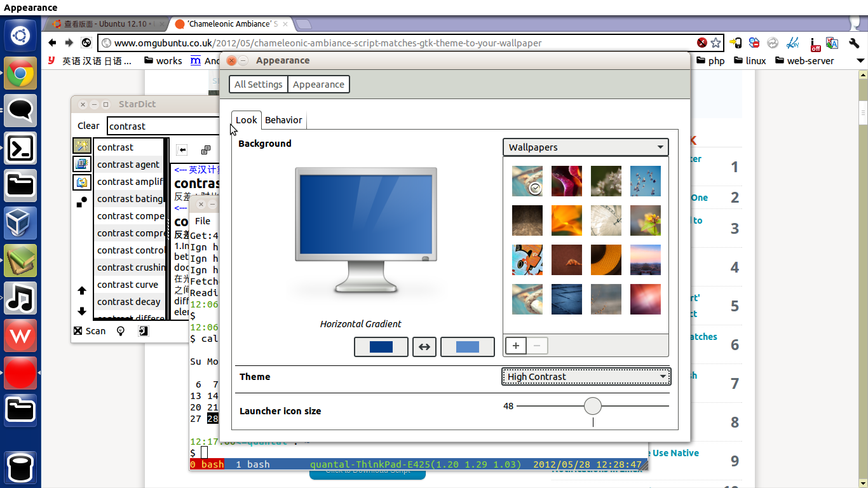Launch the red W application in launcher
868x488 pixels.
[20, 336]
